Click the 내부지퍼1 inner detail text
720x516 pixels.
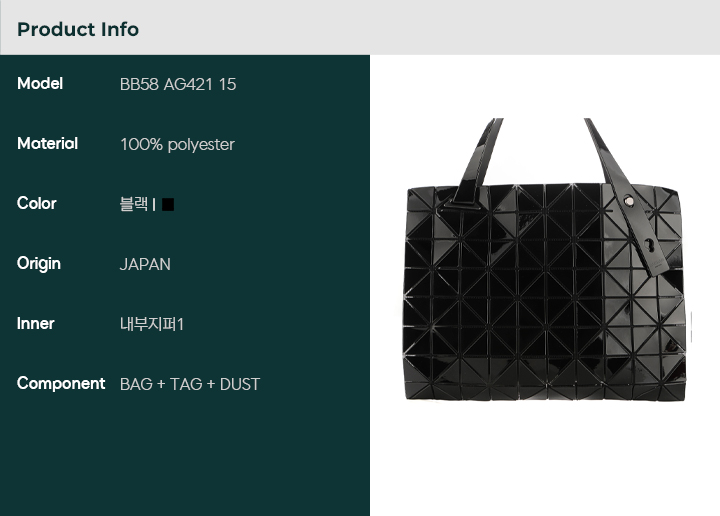pos(152,324)
